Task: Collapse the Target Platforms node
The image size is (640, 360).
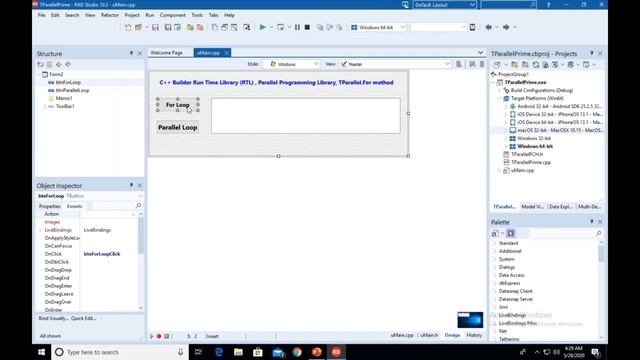Action: [x=500, y=98]
